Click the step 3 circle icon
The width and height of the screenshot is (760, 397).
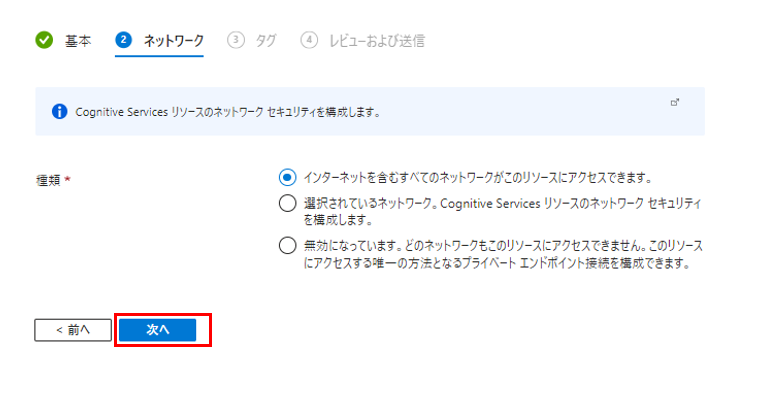[236, 40]
